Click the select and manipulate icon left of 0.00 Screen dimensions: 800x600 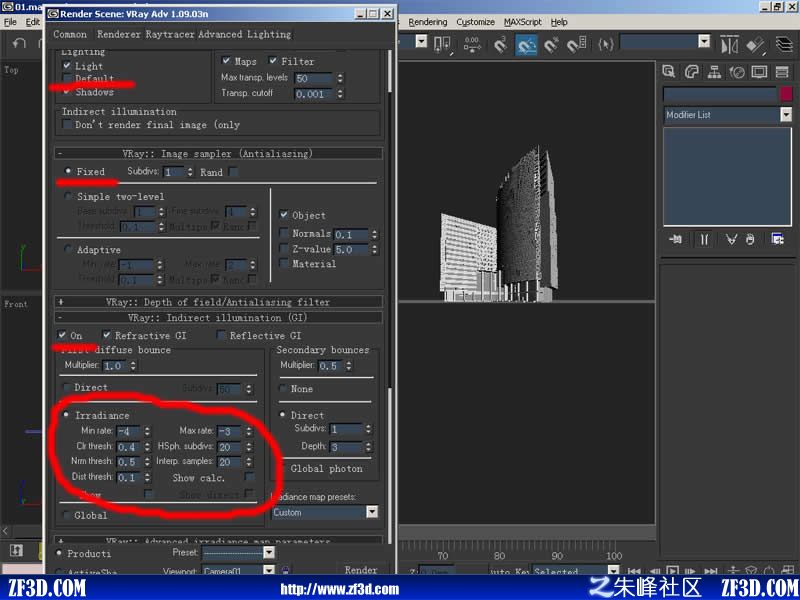[442, 45]
